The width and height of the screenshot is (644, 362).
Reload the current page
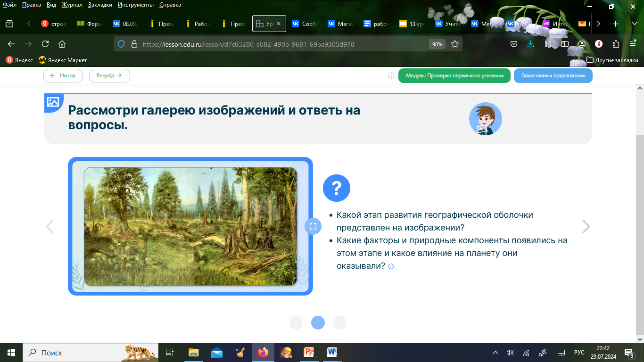45,44
